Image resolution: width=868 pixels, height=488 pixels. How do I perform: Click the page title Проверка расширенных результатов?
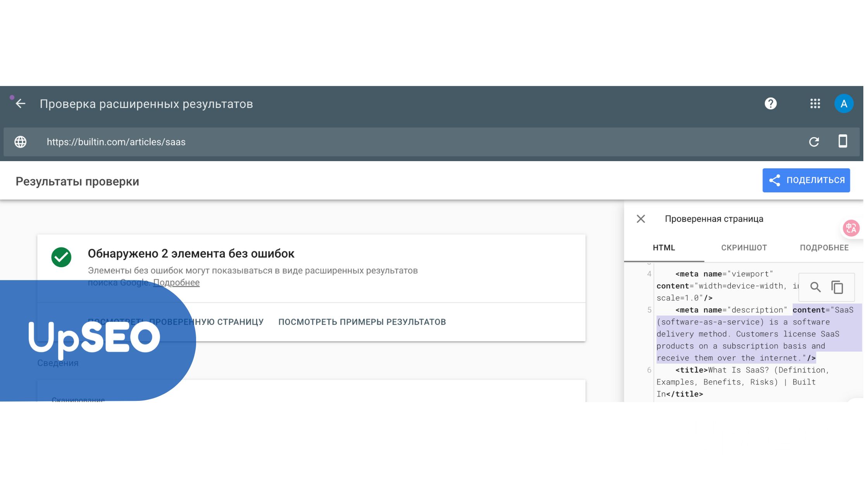147,105
